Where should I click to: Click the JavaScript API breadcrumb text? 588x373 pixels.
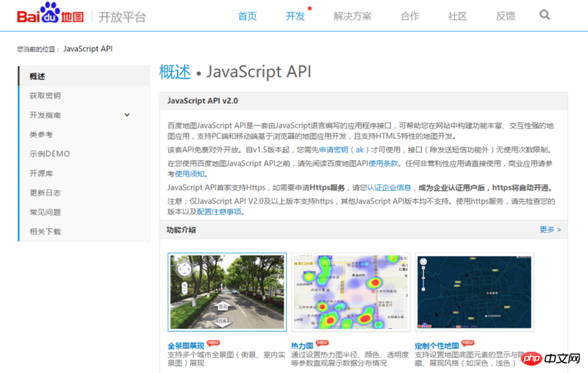[x=87, y=48]
